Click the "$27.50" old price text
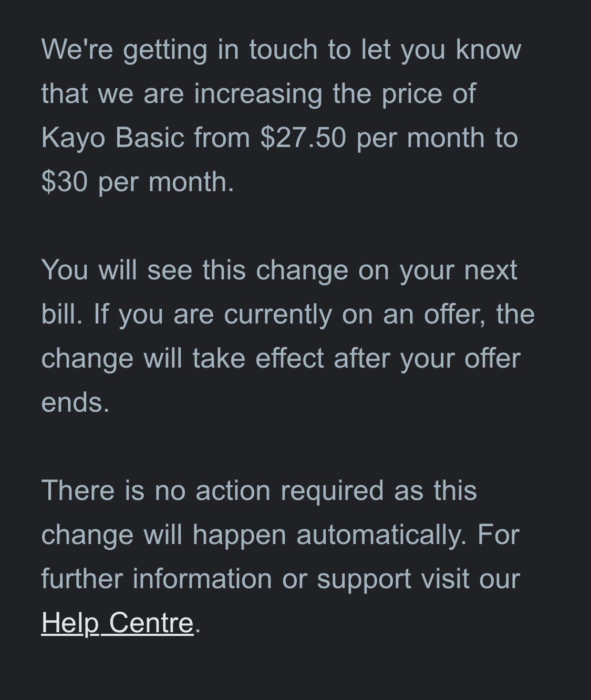The height and width of the screenshot is (700, 591). pyautogui.click(x=303, y=138)
